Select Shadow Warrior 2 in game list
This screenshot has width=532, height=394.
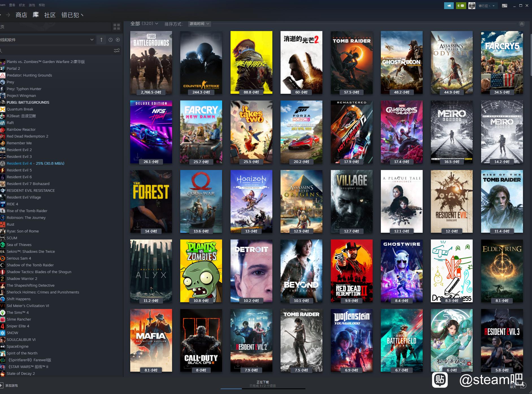[x=22, y=278]
